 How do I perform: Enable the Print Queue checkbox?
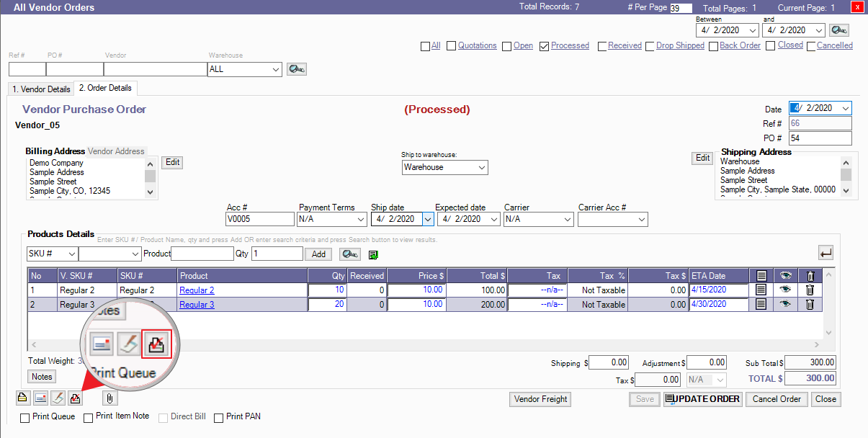tap(25, 417)
